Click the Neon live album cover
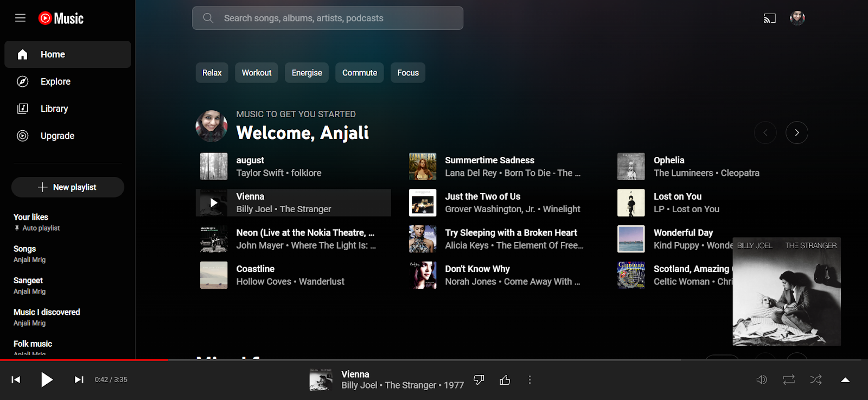 click(214, 239)
